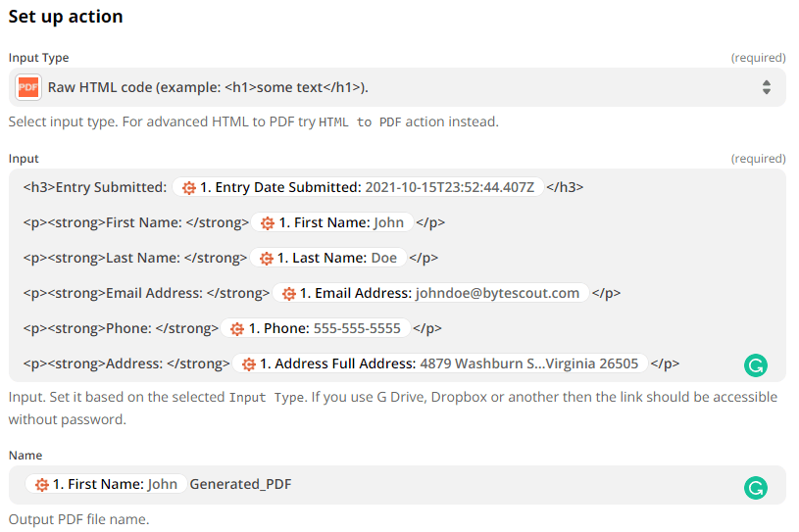Click the Grammarly icon in the Input field
The height and width of the screenshot is (532, 799).
coord(755,366)
